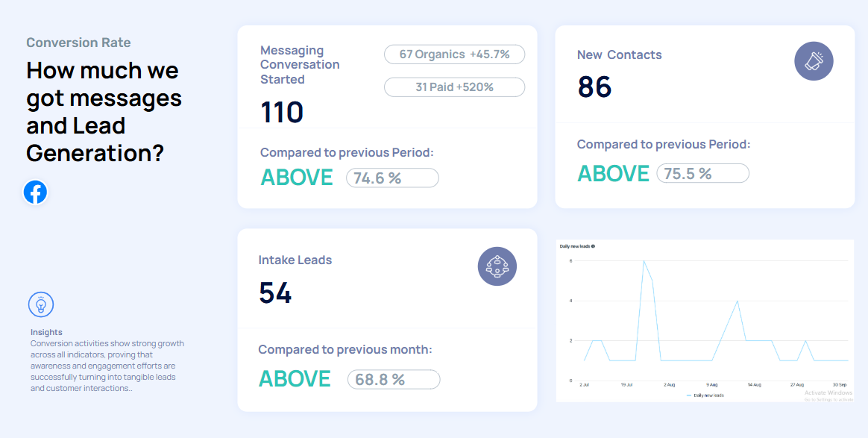
Task: Click the 9 Aug label on chart axis
Action: pos(714,385)
